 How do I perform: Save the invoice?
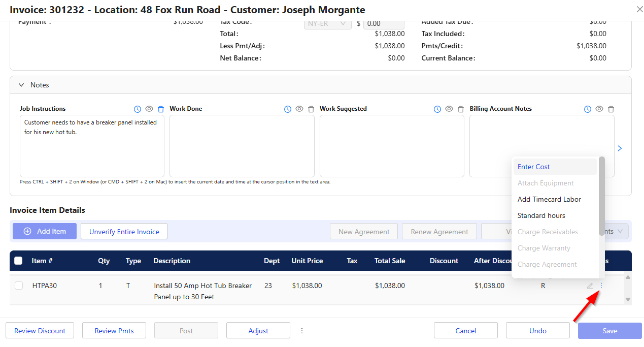pos(610,331)
